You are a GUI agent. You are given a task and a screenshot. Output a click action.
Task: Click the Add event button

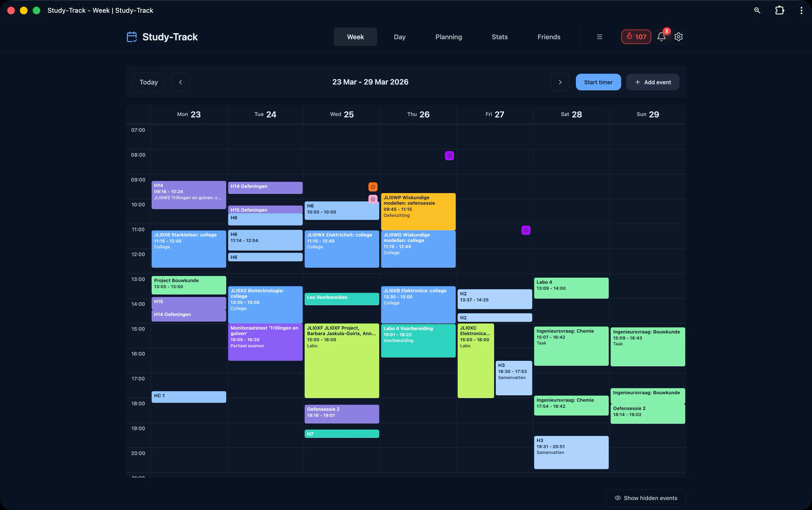point(652,82)
